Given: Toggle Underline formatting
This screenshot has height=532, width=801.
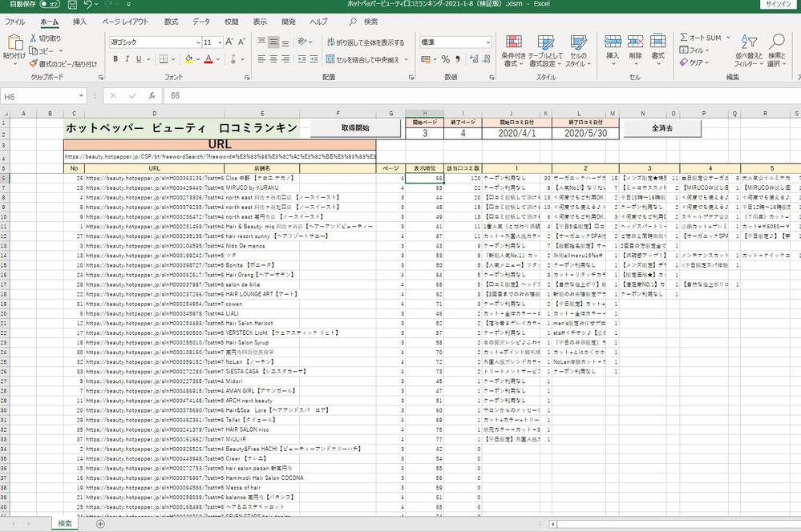Looking at the screenshot, I should click(x=139, y=59).
